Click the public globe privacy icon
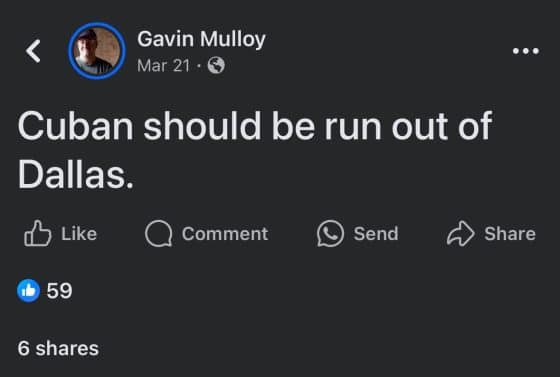Screen dimensions: 560x377 coord(216,65)
